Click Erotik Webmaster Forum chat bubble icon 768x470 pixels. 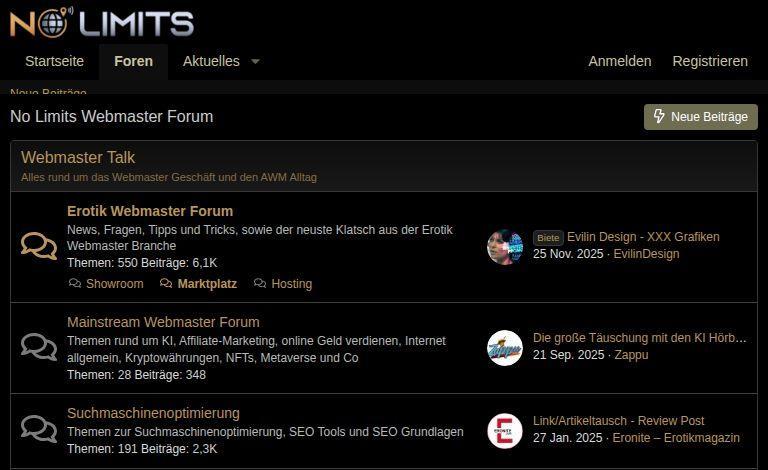[x=39, y=246]
